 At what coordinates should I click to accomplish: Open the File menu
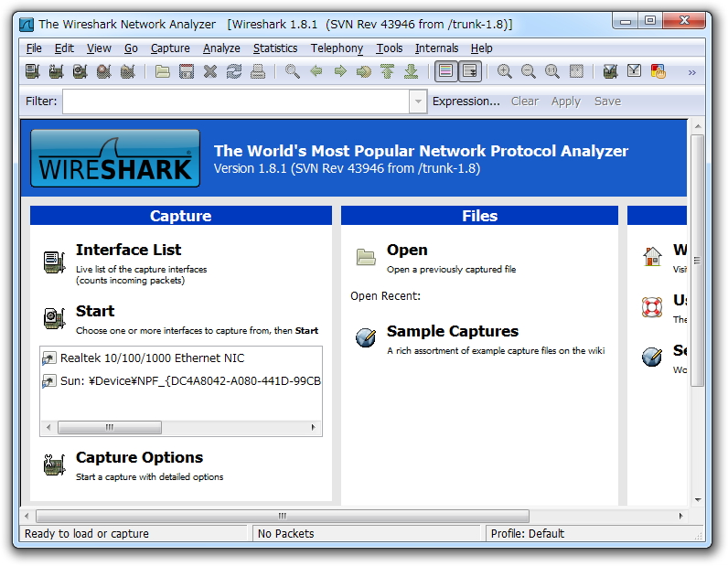[x=34, y=48]
